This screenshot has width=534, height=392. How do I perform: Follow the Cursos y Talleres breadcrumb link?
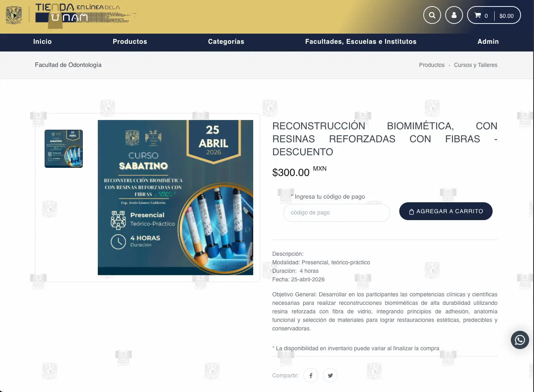(x=476, y=65)
